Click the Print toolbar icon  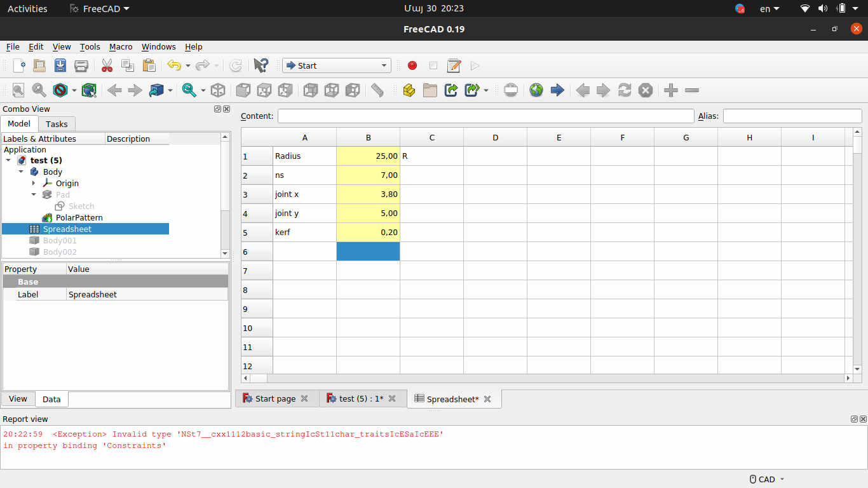(x=81, y=65)
